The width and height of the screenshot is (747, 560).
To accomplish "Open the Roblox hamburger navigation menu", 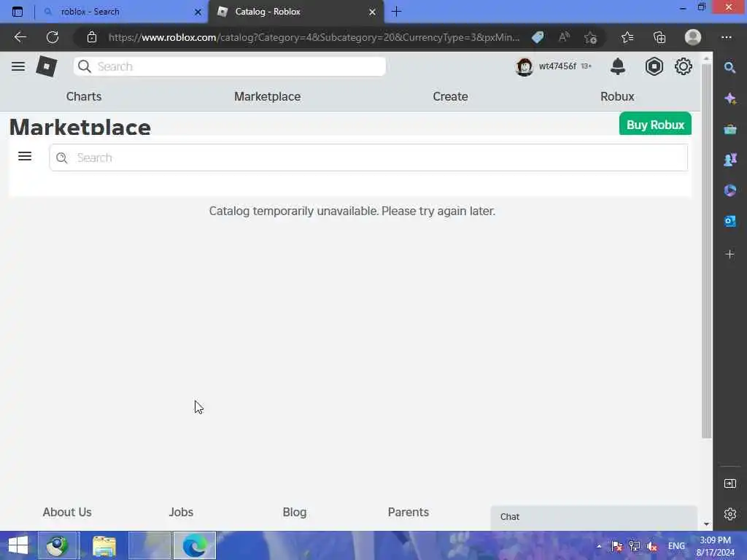I will coord(18,66).
